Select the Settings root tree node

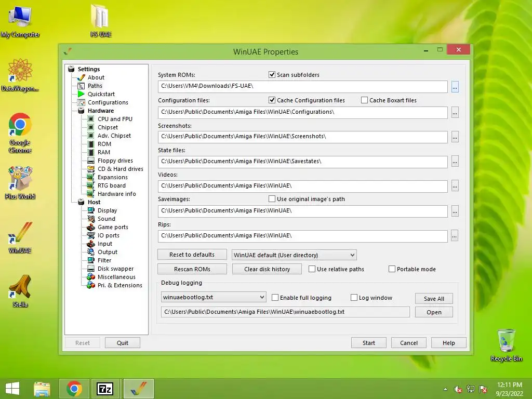coord(88,69)
